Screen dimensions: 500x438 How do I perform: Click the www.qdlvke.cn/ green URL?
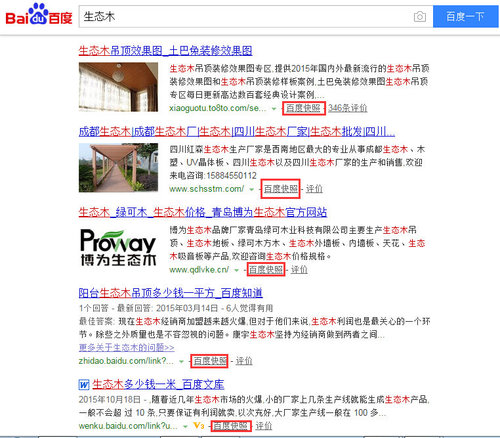click(x=199, y=270)
